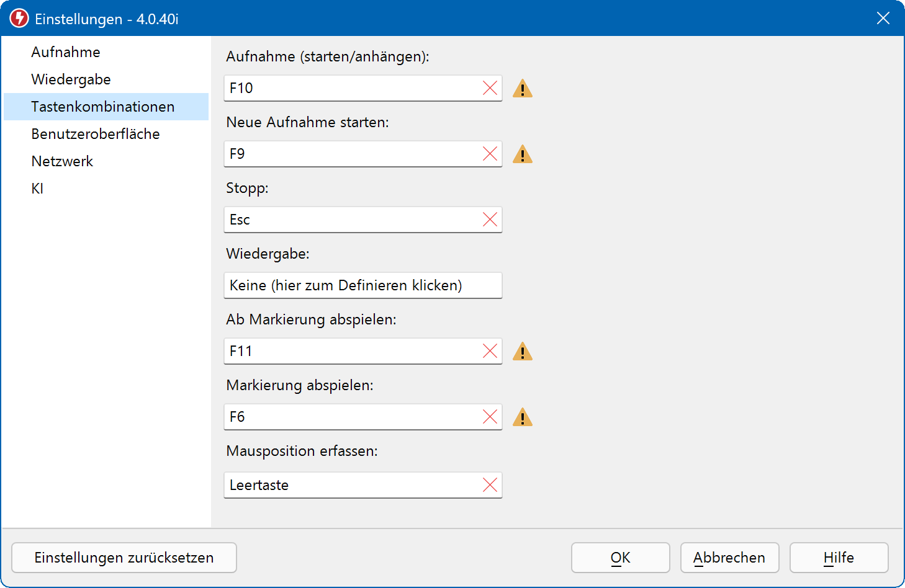
Task: Click warning icon next to F11 field
Action: (523, 352)
